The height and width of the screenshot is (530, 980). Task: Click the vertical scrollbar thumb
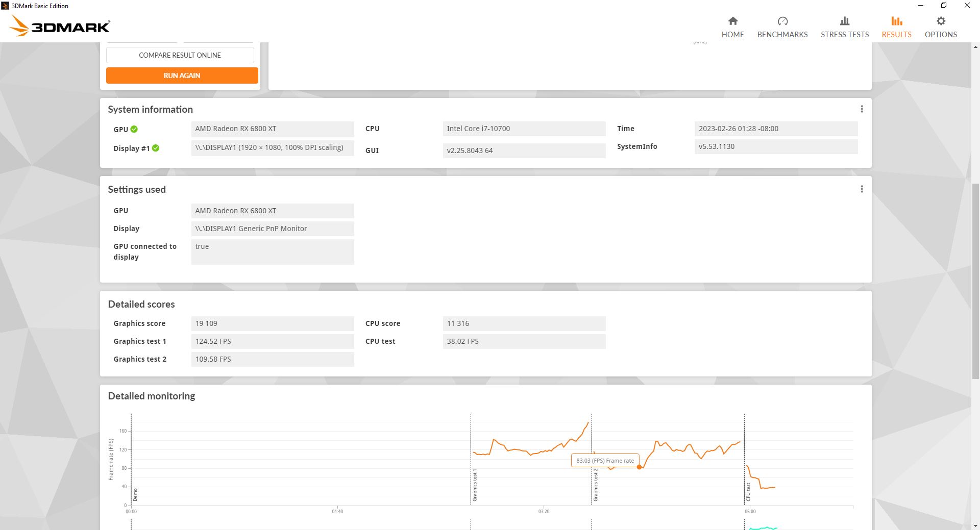(975, 281)
